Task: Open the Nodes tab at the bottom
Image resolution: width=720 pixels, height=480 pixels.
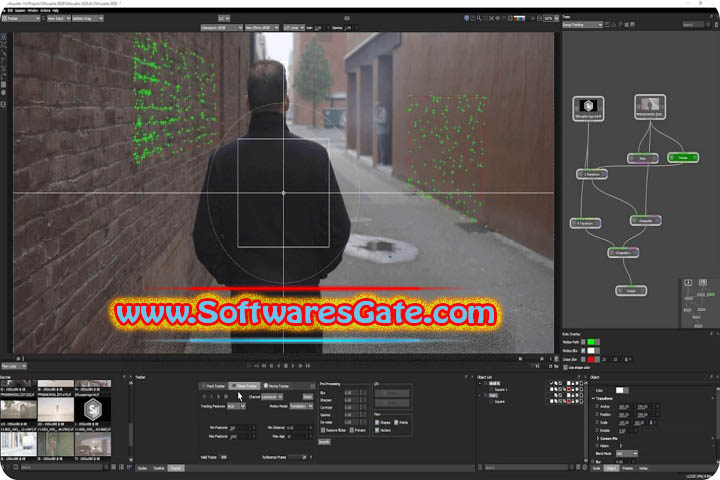Action: (x=143, y=468)
